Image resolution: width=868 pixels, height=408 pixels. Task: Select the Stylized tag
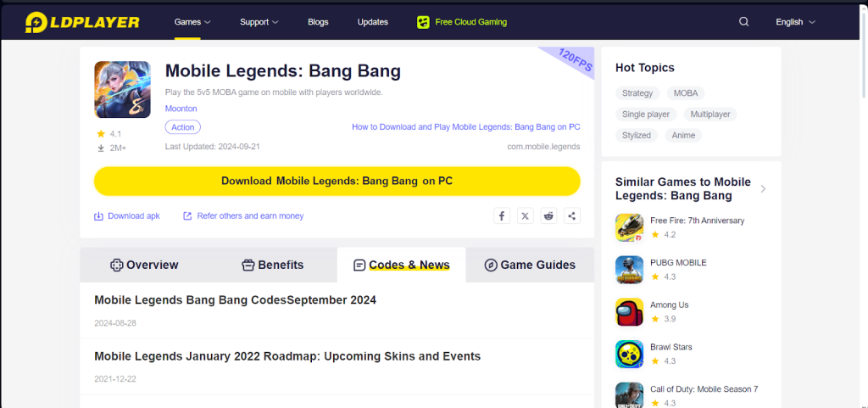click(x=637, y=135)
